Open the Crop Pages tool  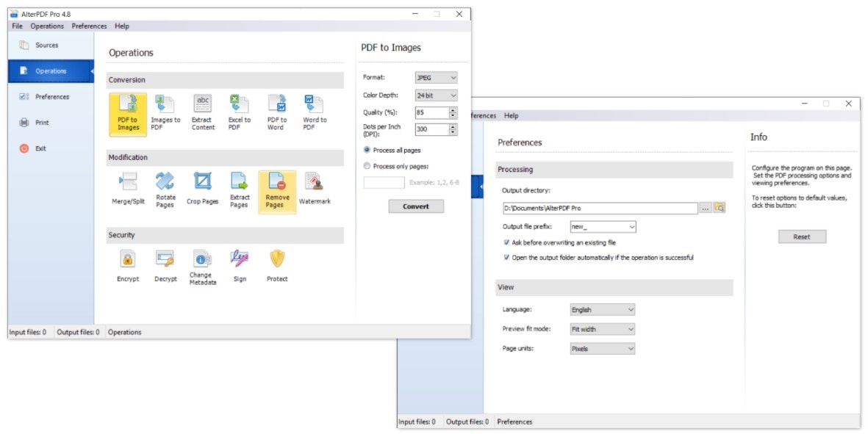[203, 189]
